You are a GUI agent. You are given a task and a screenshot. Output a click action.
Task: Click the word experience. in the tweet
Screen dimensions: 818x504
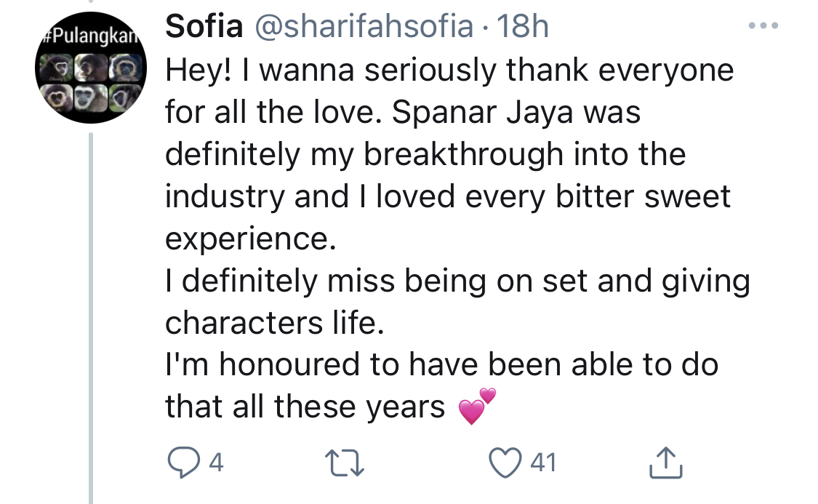[x=251, y=239]
